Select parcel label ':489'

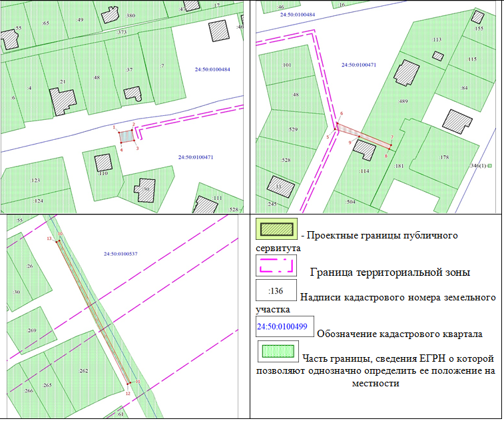[x=403, y=101]
